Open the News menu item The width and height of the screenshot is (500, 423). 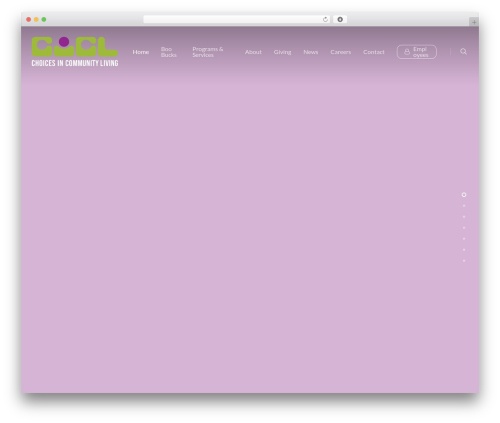(311, 52)
